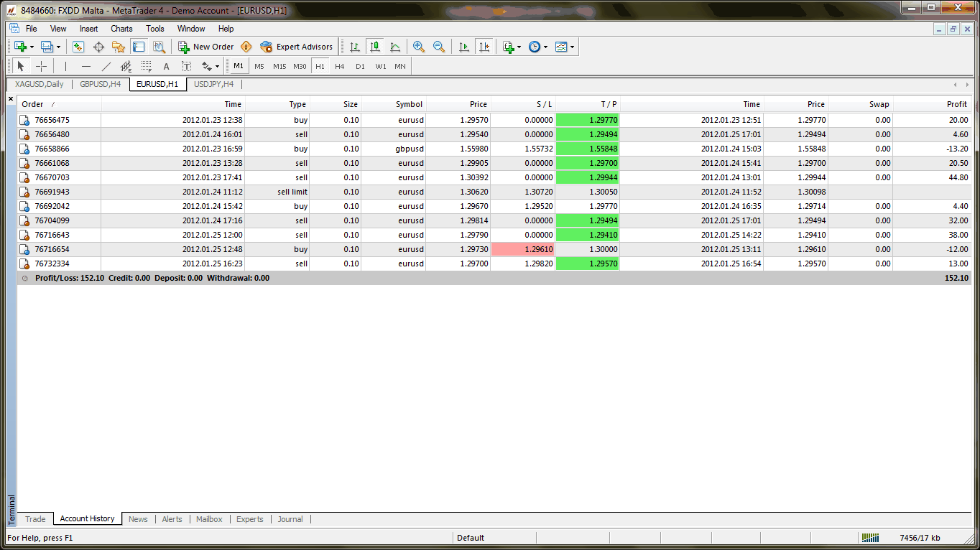Open the Templates dropdown arrow
This screenshot has height=550, width=980.
click(573, 47)
